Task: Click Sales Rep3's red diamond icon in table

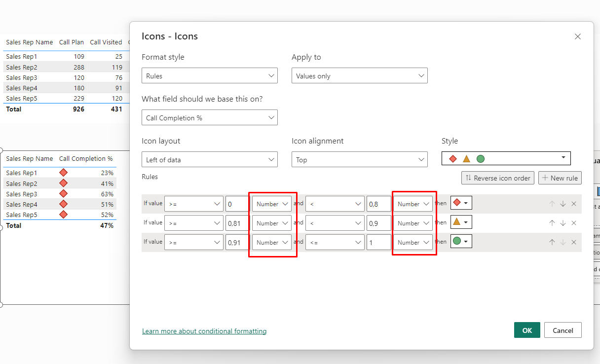Action: [x=63, y=194]
